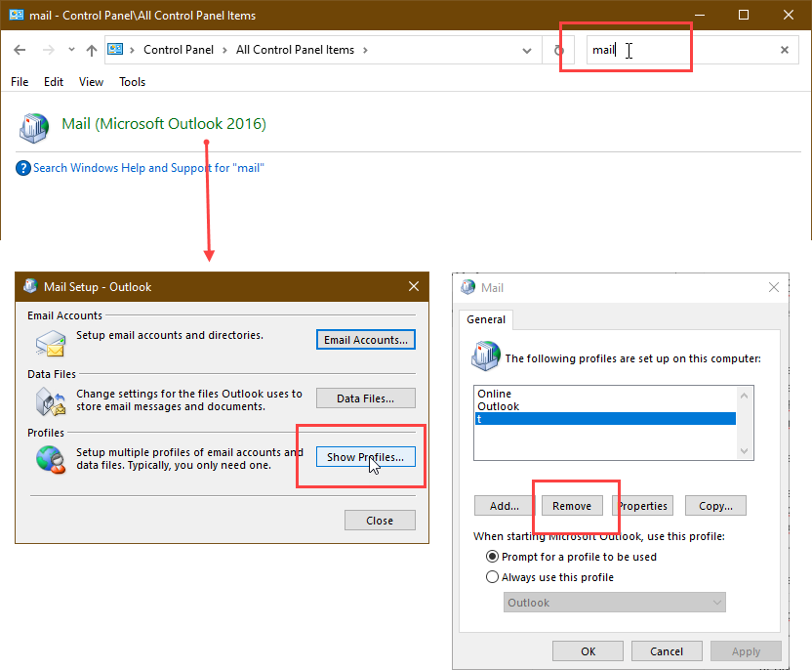Viewport: 812px width, 670px height.
Task: Click the Show Profiles button
Action: [366, 457]
